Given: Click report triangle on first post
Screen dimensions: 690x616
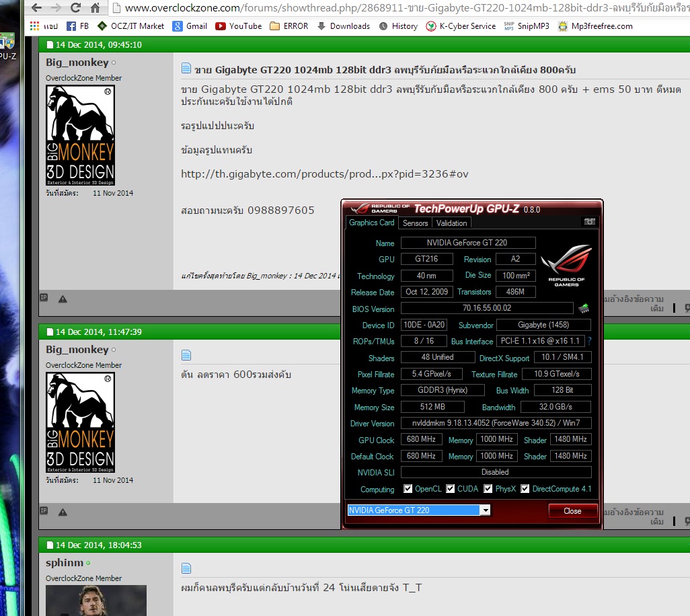Looking at the screenshot, I should coord(63,299).
